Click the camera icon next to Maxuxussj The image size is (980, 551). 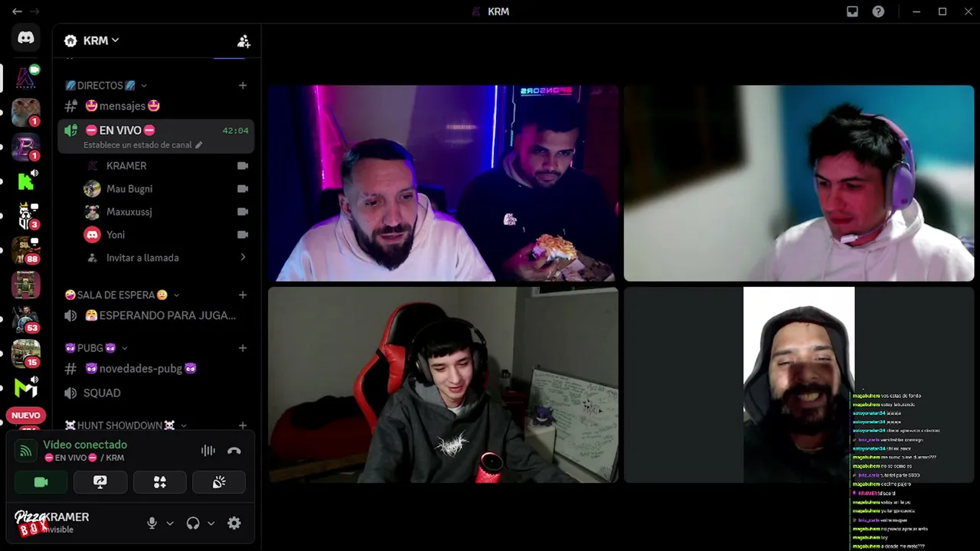pos(243,211)
